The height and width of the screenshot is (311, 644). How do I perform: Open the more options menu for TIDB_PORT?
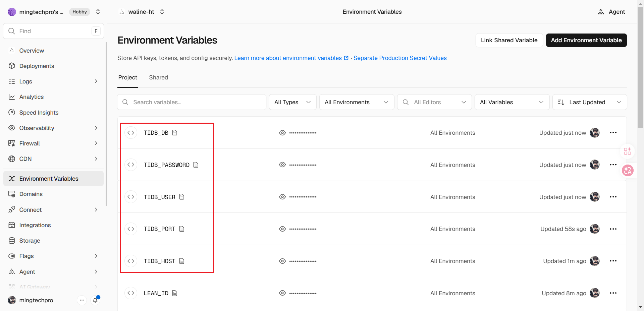point(613,229)
